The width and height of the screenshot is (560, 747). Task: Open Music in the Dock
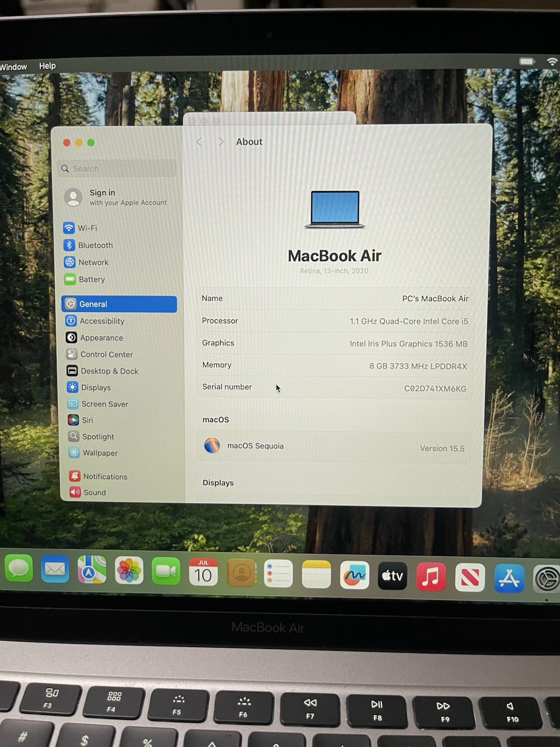[x=431, y=576]
